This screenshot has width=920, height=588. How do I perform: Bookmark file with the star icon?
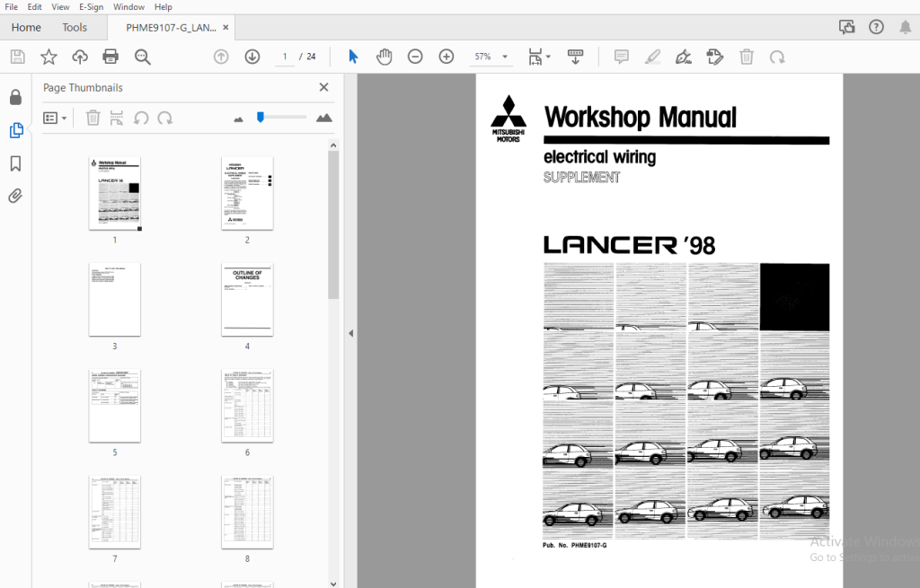click(x=49, y=57)
